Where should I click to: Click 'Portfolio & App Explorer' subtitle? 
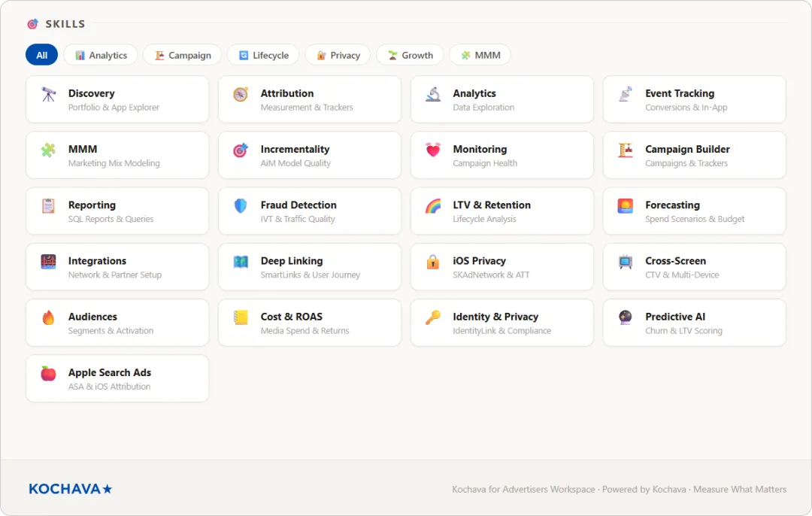coord(114,108)
